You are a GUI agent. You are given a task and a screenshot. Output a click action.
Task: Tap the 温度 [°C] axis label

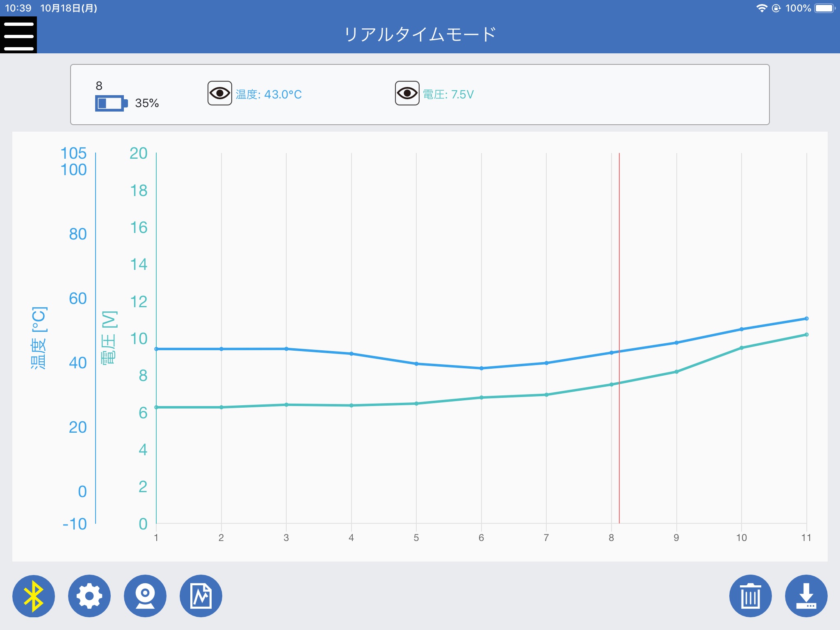click(39, 338)
